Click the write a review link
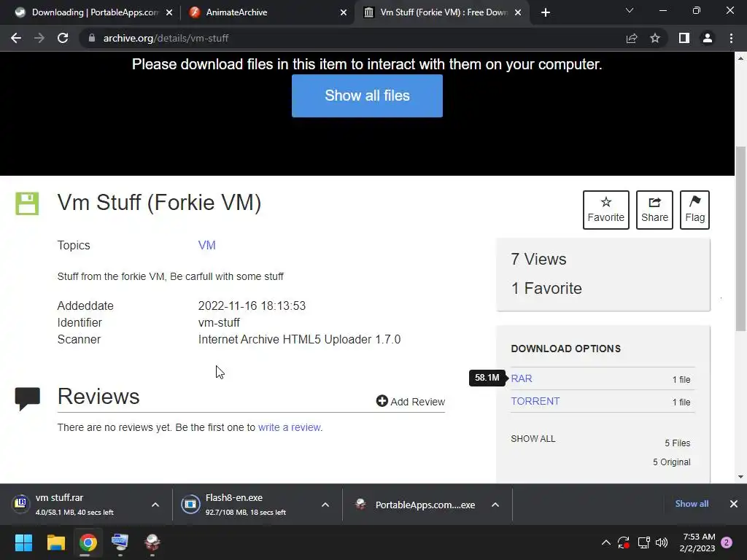 289,427
